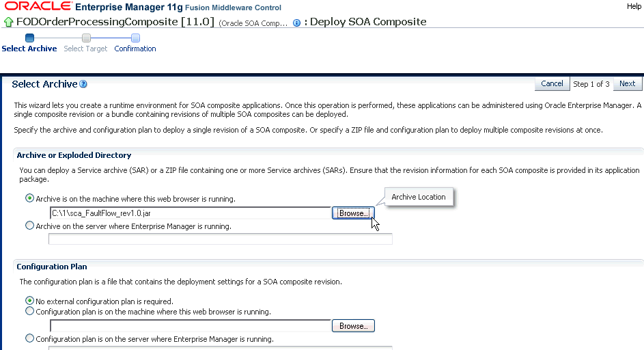Image resolution: width=644 pixels, height=350 pixels.
Task: Select configuration plan on server radio
Action: pos(29,338)
